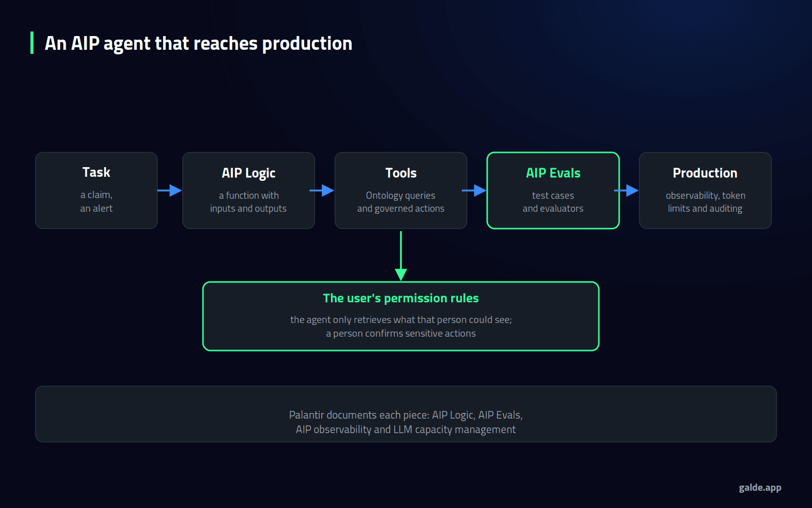Click 'observability, token limits and auditing' text
Viewport: 812px width, 508px height.
coord(705,202)
